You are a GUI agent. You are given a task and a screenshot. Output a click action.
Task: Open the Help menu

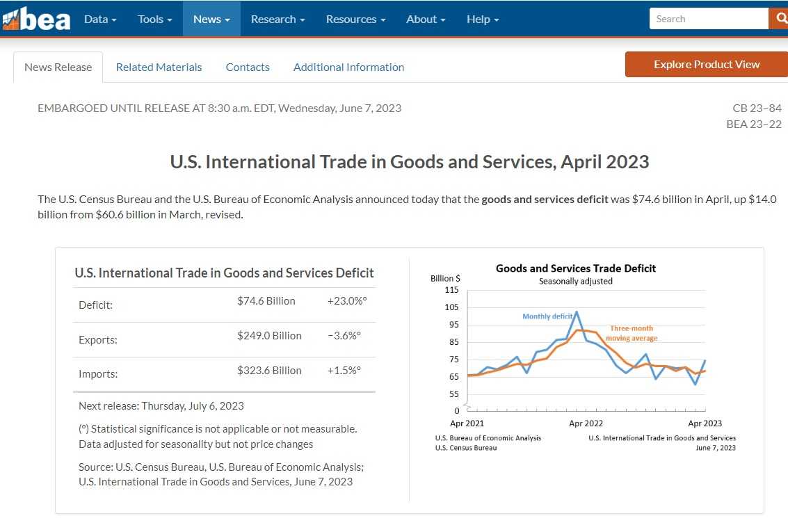(x=483, y=19)
